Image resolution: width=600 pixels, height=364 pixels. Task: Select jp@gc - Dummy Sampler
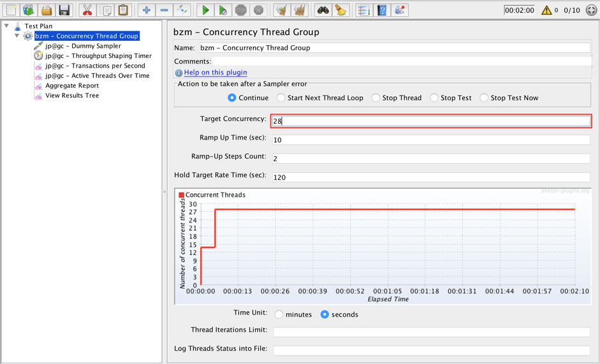pyautogui.click(x=83, y=46)
